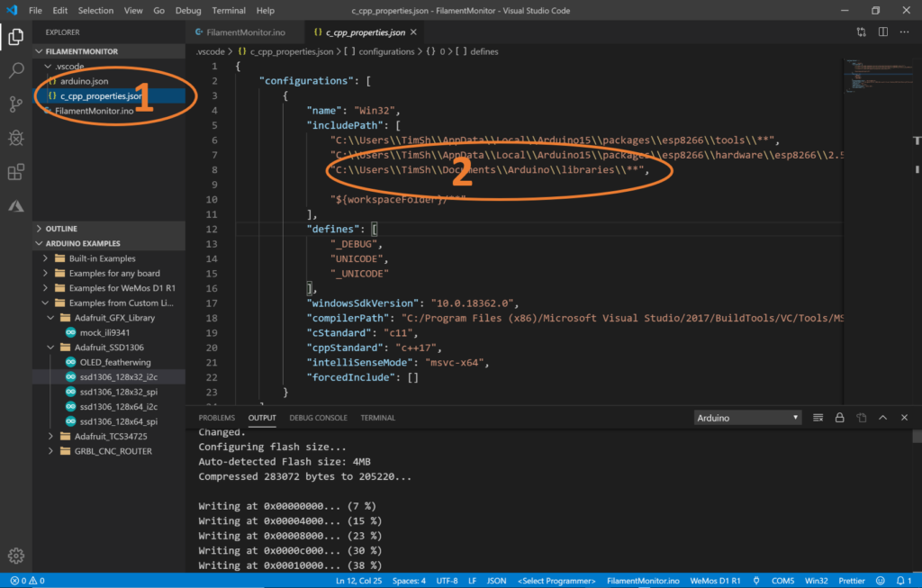
Task: Click the Open Changes compare icon
Action: (x=861, y=32)
